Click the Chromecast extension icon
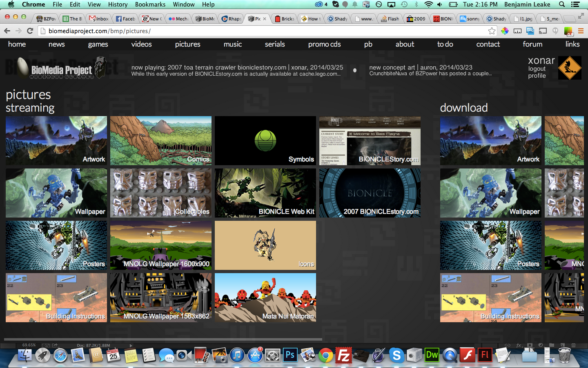588x368 pixels. (543, 31)
